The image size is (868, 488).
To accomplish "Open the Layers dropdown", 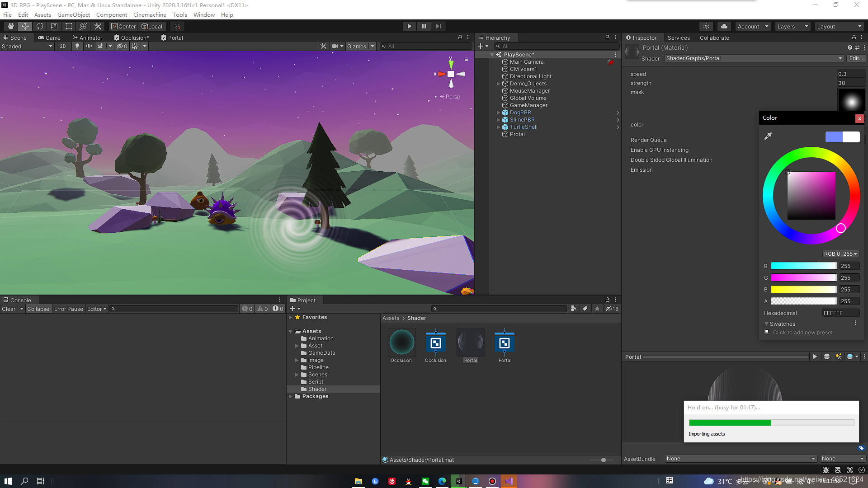I will click(792, 26).
